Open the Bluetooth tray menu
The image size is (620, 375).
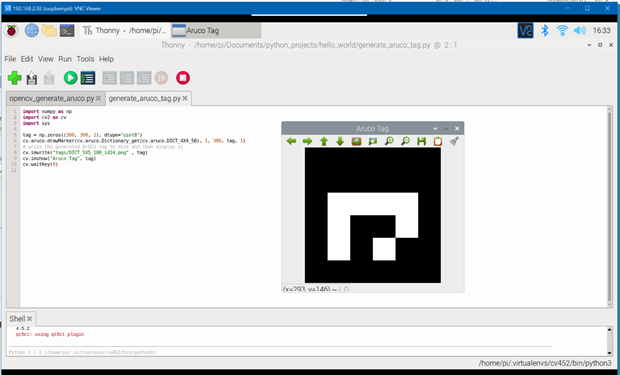(x=545, y=30)
